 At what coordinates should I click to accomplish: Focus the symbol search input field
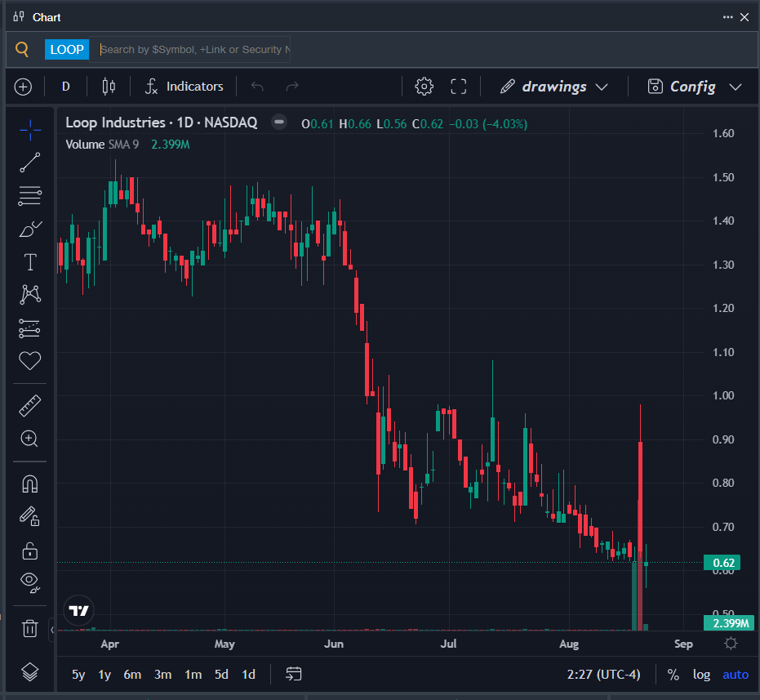[194, 50]
